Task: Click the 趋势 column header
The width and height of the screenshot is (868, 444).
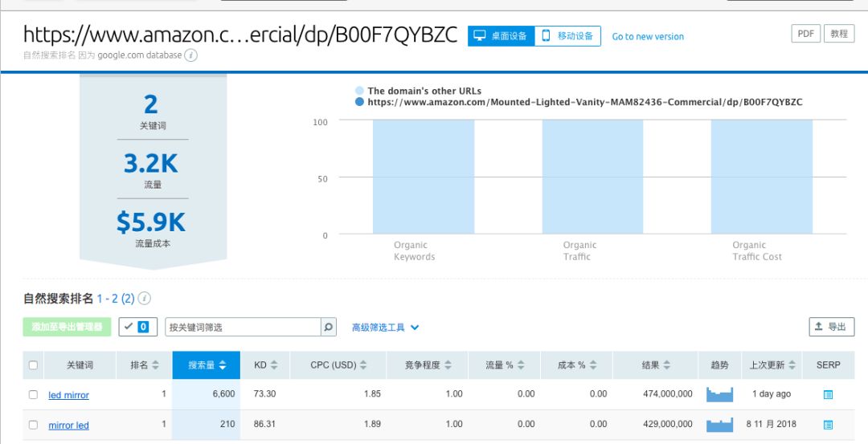Action: click(x=719, y=365)
